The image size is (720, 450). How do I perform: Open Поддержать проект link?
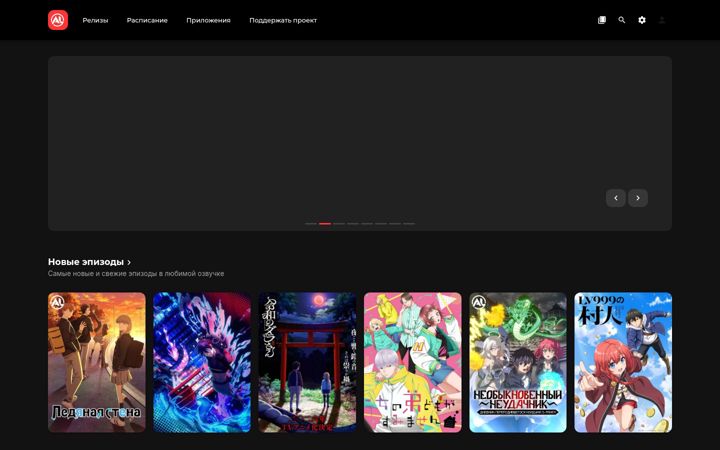click(283, 20)
